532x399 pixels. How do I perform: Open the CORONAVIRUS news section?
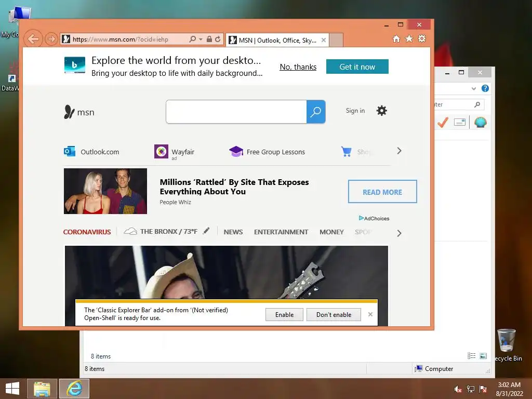(x=87, y=232)
